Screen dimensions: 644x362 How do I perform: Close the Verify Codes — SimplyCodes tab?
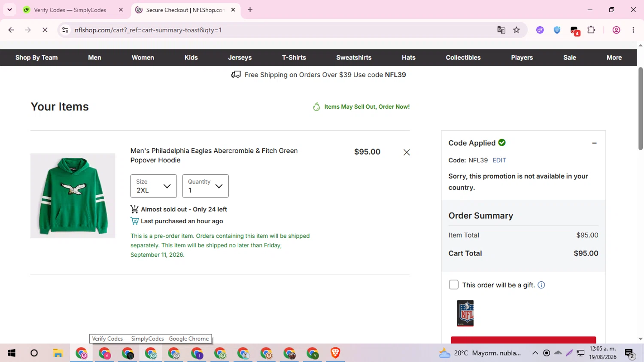(121, 10)
